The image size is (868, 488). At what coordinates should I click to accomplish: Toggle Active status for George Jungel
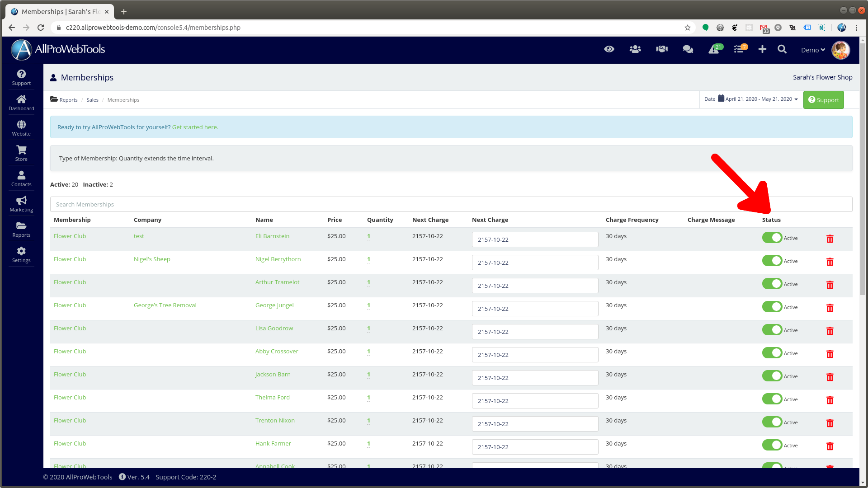point(772,307)
